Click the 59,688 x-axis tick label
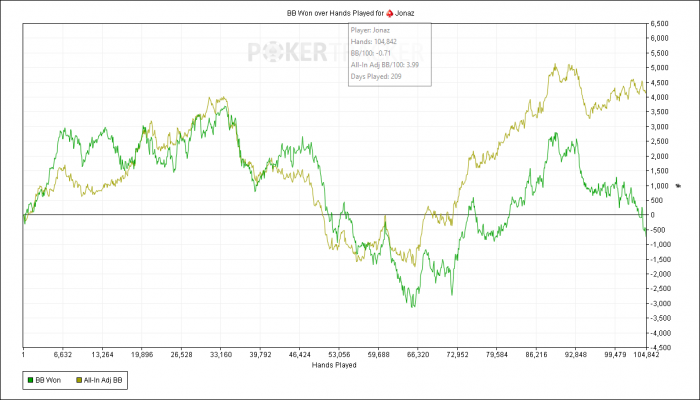Viewport: 700px width, 400px height. [378, 355]
